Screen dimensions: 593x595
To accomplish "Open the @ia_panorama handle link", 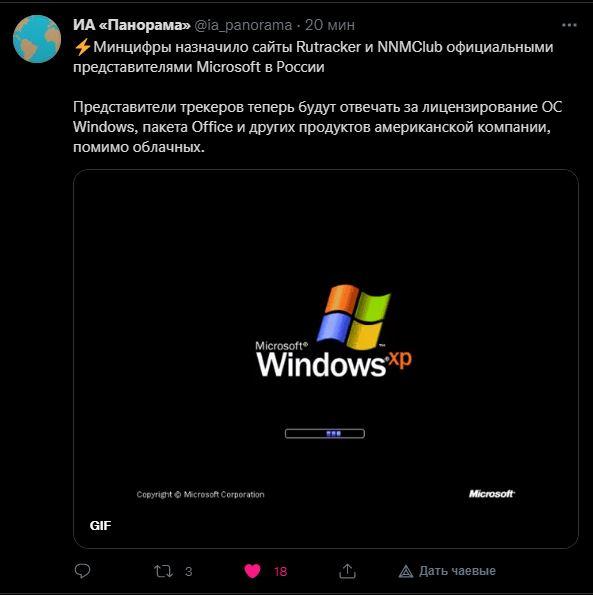I will point(243,25).
